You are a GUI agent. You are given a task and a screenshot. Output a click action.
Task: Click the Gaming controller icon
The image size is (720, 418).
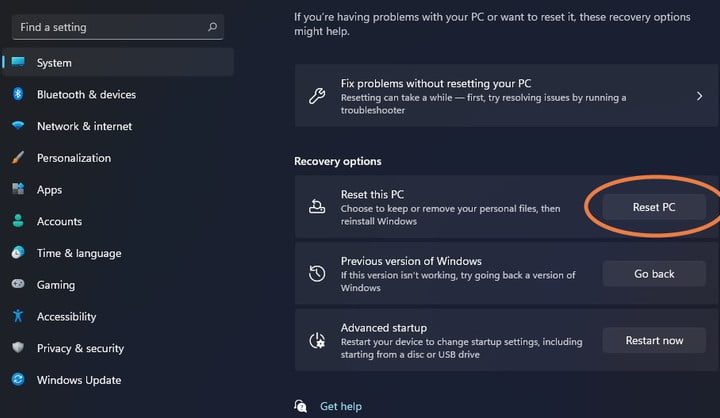(18, 284)
